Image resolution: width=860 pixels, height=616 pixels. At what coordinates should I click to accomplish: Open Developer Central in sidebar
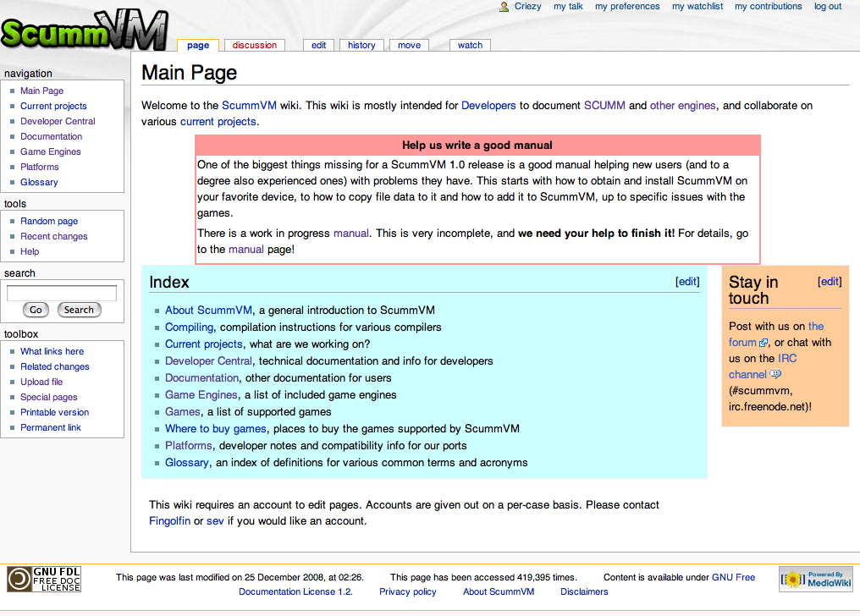click(x=58, y=122)
